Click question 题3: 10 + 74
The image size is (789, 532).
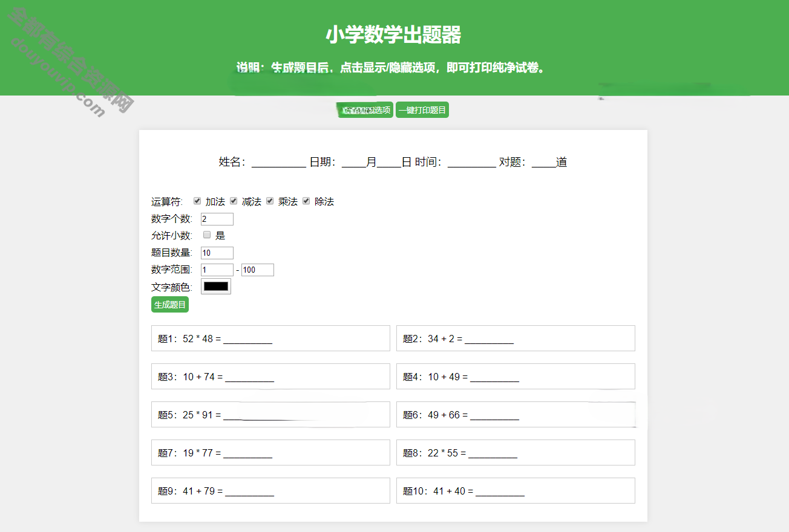tap(270, 376)
